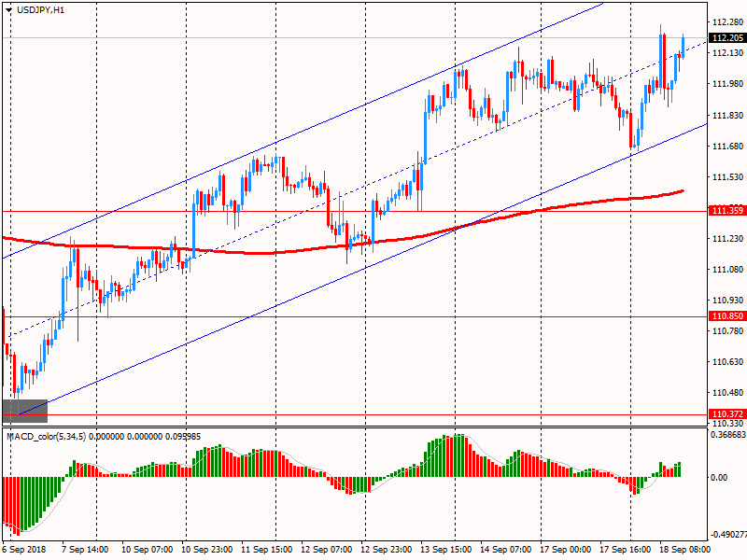Click time axis label 10 Sep 07:00
The image size is (747, 560).
point(148,549)
